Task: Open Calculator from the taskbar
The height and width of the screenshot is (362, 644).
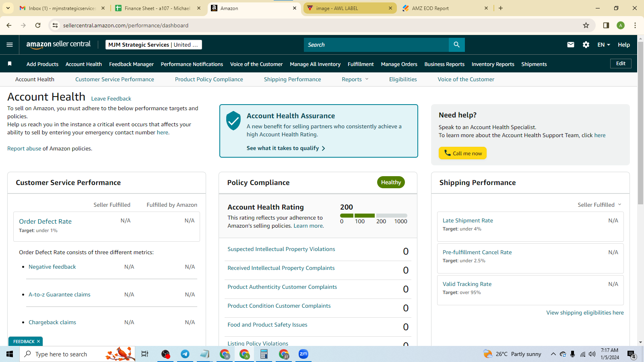Action: [264, 354]
